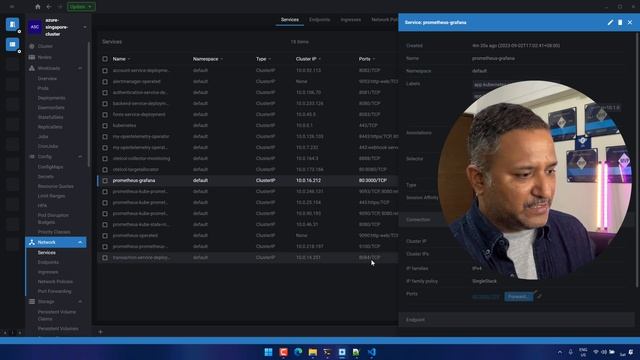Tick checkbox for transaction-service-deployment row
The image size is (640, 360).
105,258
